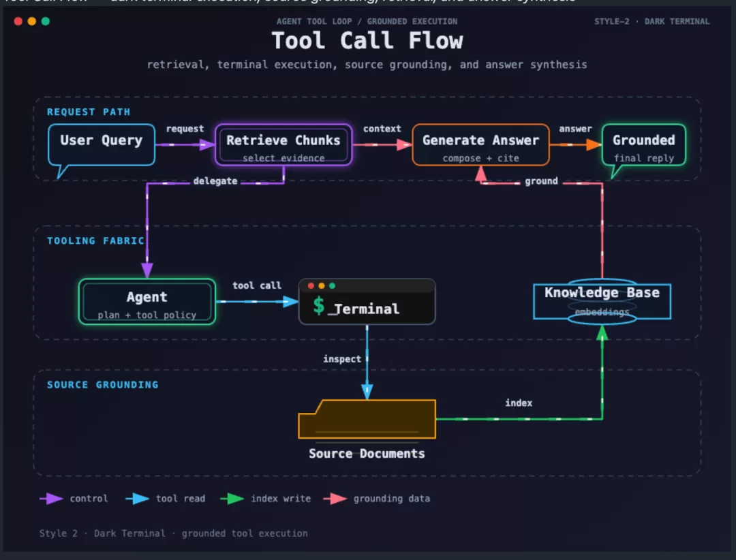Click the "context" edge label
Image resolution: width=736 pixels, height=560 pixels.
tap(382, 129)
